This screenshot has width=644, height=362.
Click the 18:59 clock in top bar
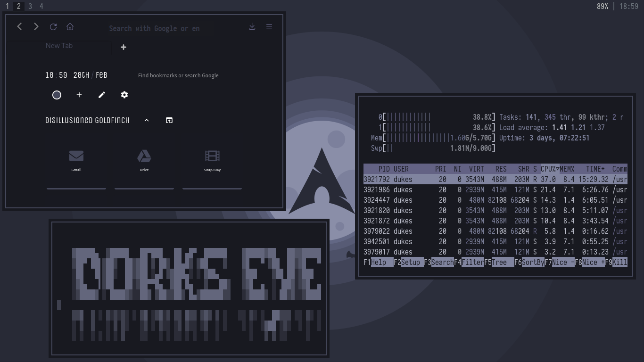(x=629, y=6)
